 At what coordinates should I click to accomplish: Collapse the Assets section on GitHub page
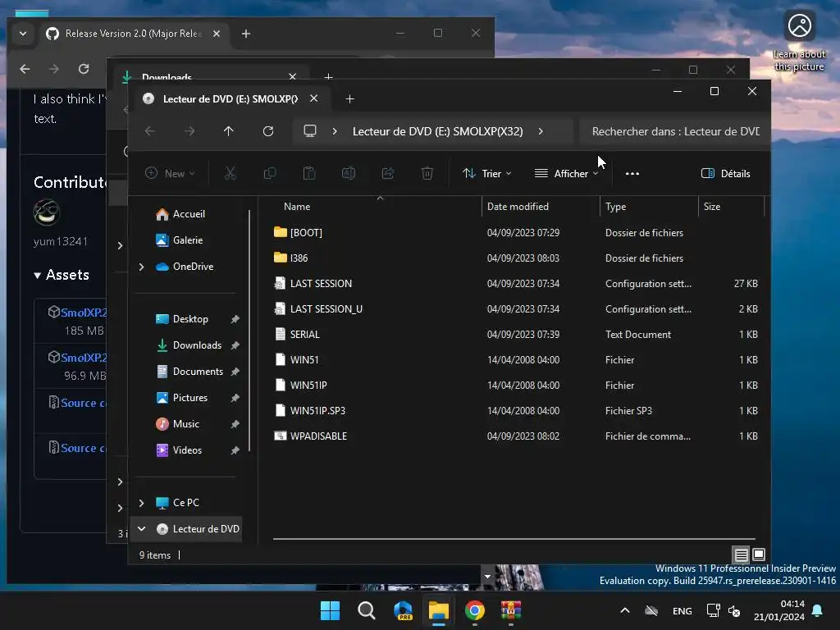pyautogui.click(x=61, y=275)
